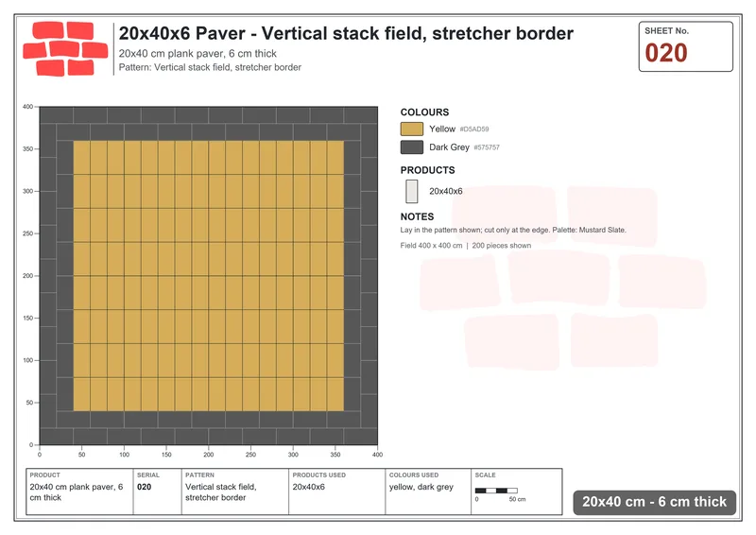Click the text '200 pieces shown'
Image resolution: width=756 pixels, height=535 pixels.
(502, 246)
